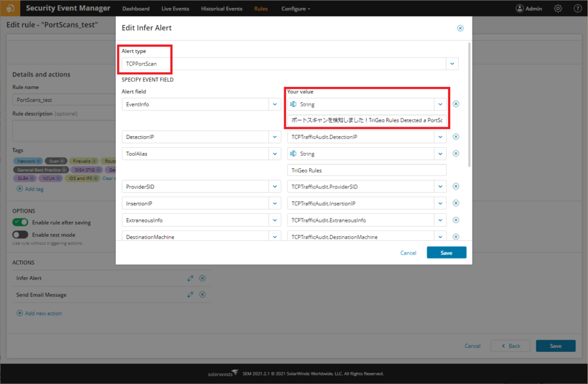Expand the ProviderSID alert field dropdown
588x384 pixels.
pyautogui.click(x=275, y=187)
